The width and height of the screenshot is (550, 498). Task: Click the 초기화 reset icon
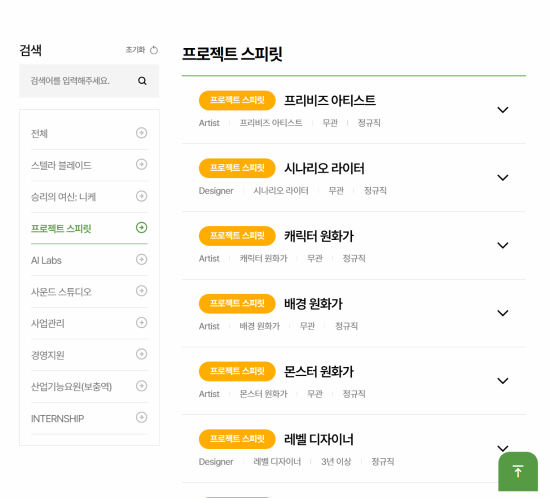coord(154,51)
